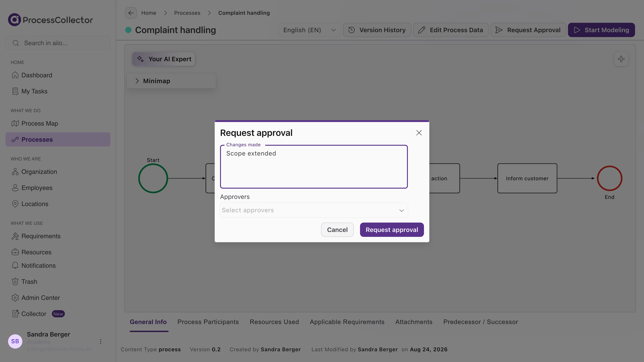The width and height of the screenshot is (644, 362).
Task: Click Edit Process Data pencil button
Action: (x=451, y=30)
